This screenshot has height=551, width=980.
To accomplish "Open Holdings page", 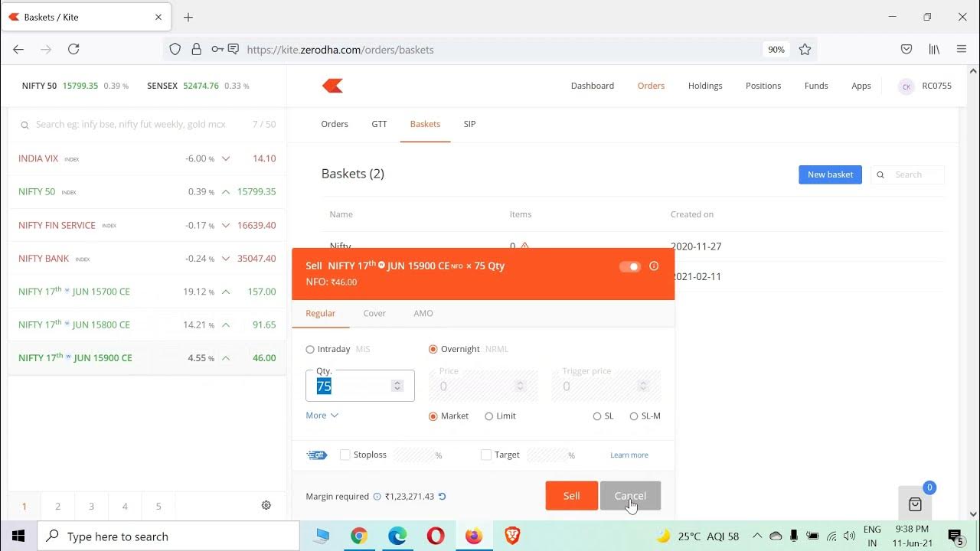I will 705,86.
